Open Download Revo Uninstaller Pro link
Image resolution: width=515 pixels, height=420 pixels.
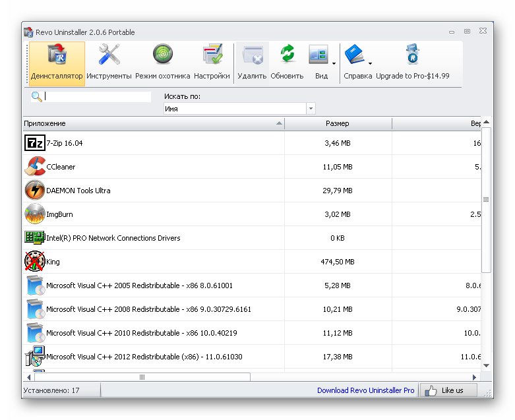365,390
